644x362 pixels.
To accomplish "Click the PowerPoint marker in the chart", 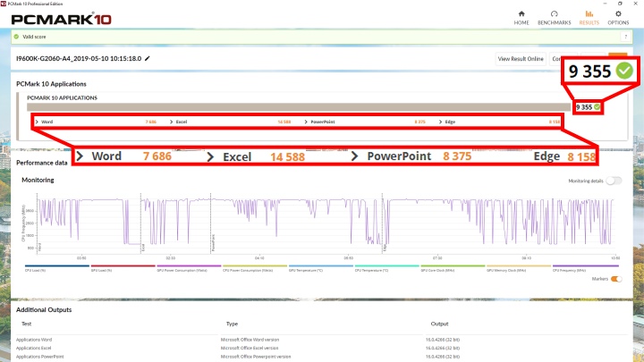I will point(212,241).
